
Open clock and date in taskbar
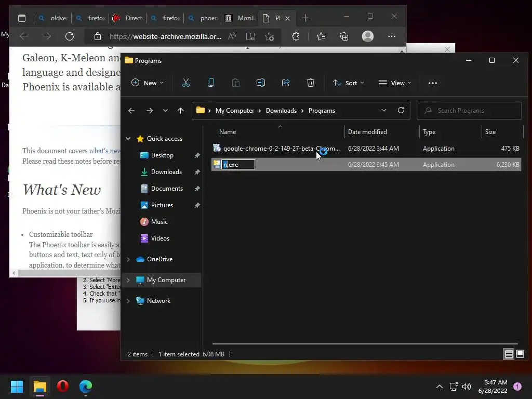pos(493,387)
